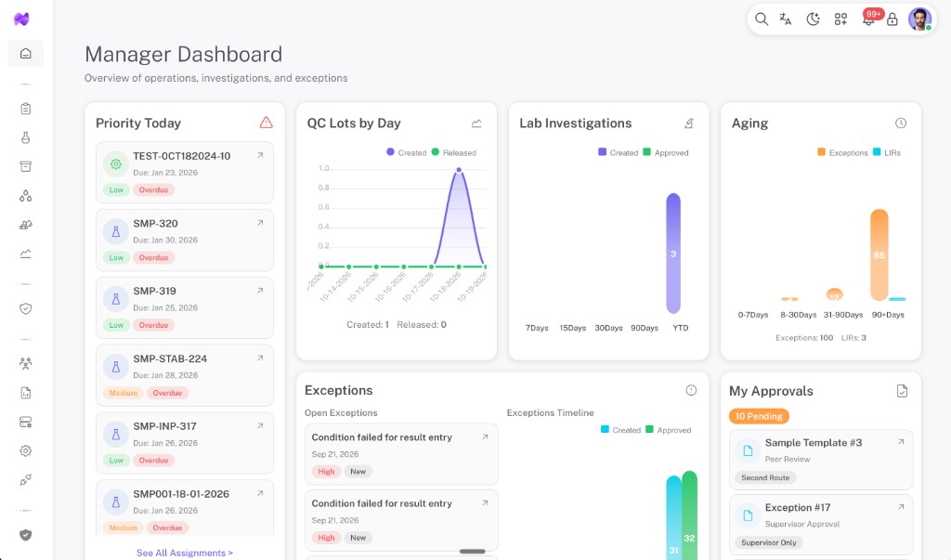Open SMP-INP-317 using its arrow icon
This screenshot has width=951, height=560.
(260, 425)
